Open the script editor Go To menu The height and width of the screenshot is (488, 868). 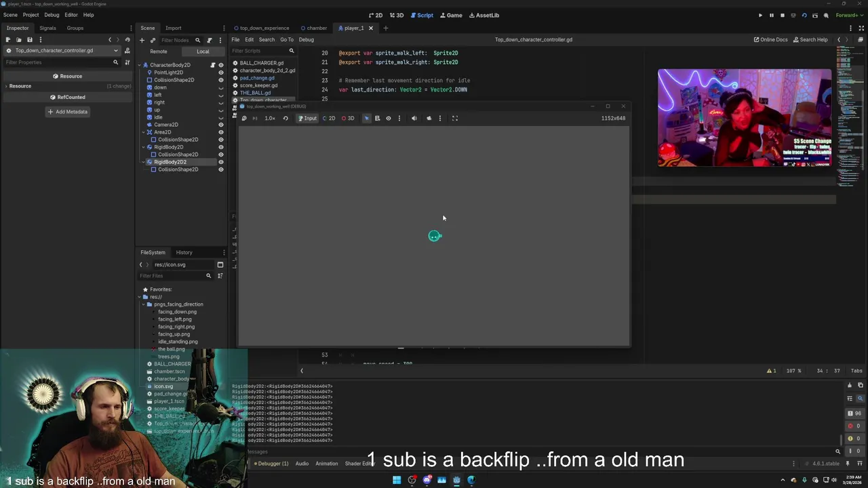[287, 39]
